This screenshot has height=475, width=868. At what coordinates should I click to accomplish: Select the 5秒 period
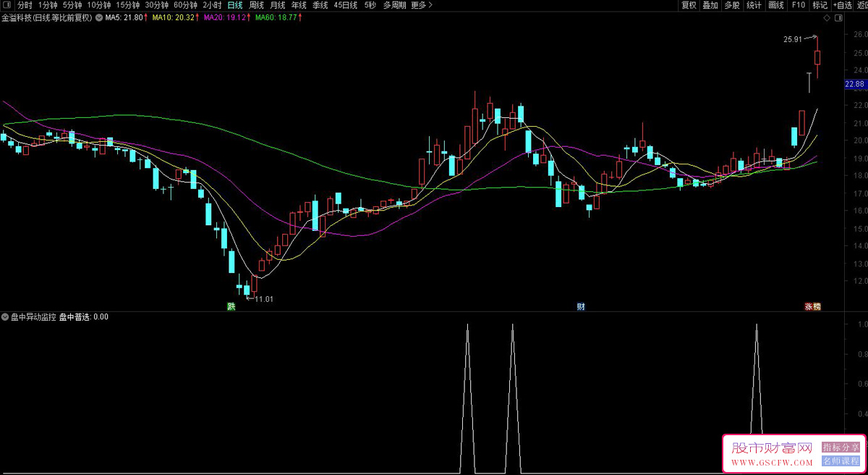pos(370,4)
